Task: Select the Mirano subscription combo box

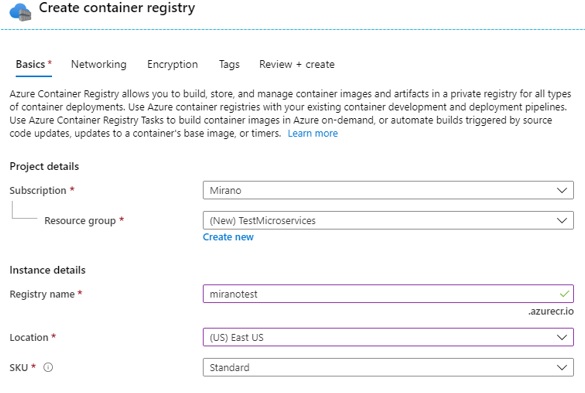Action: (x=388, y=190)
